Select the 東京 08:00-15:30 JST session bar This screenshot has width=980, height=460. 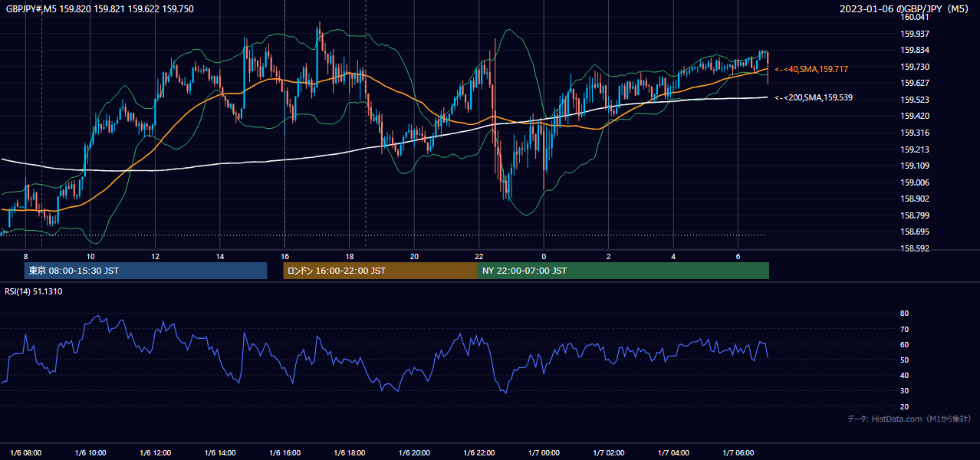[146, 271]
